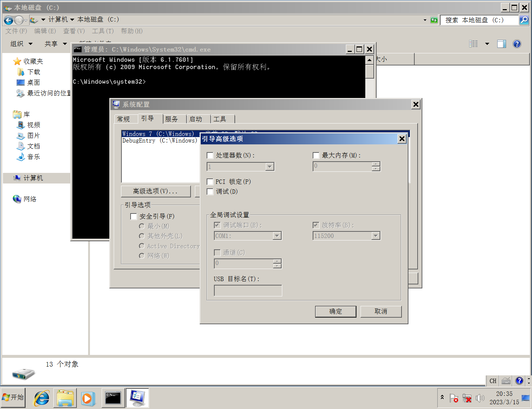Open the 工具(T) menu in explorer
This screenshot has width=532, height=409.
(x=102, y=31)
